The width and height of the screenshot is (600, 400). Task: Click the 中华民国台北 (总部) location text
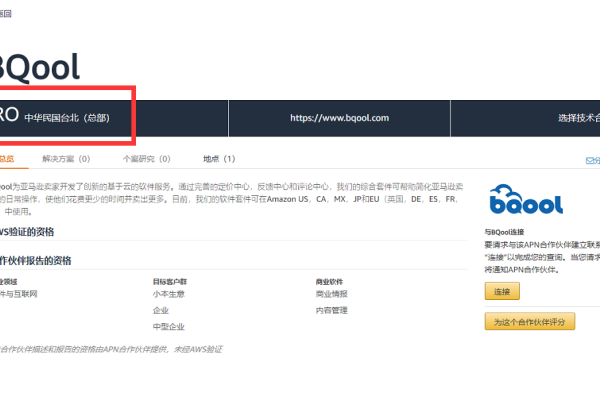[67, 118]
